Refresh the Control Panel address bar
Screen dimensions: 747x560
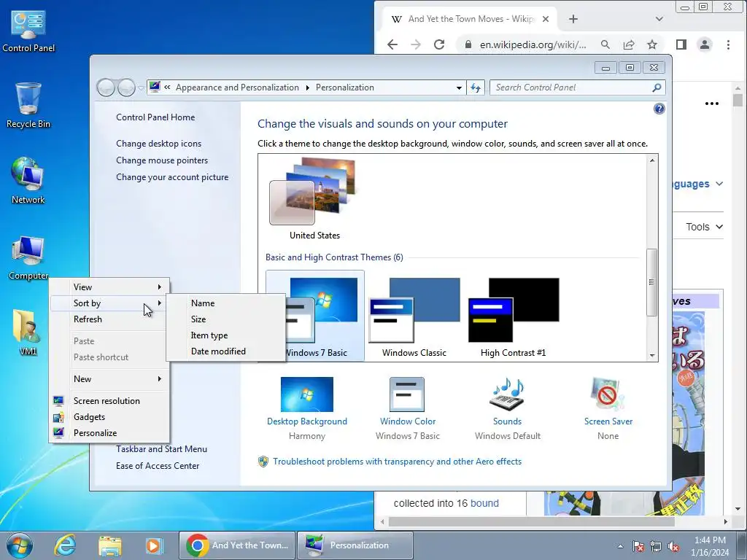point(476,87)
